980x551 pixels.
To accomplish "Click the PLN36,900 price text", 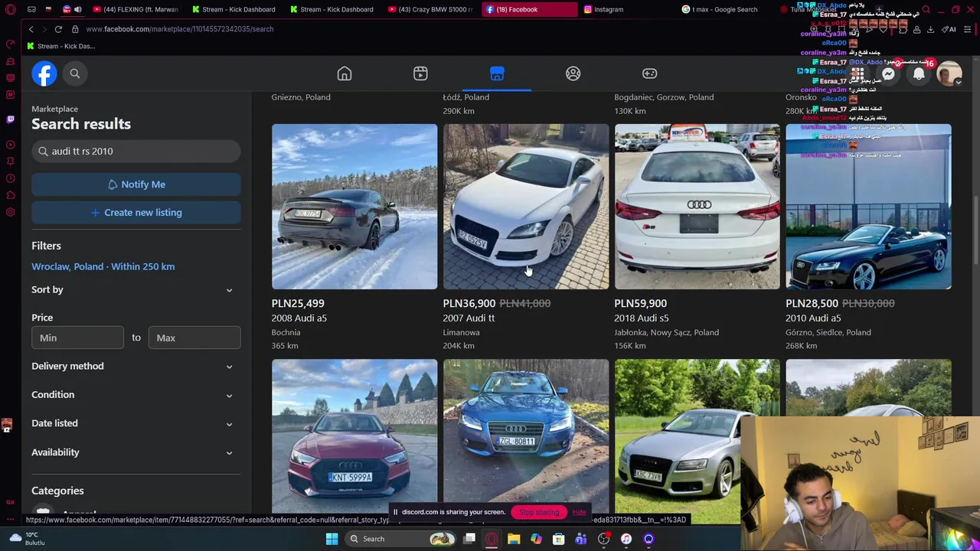I will 469,303.
